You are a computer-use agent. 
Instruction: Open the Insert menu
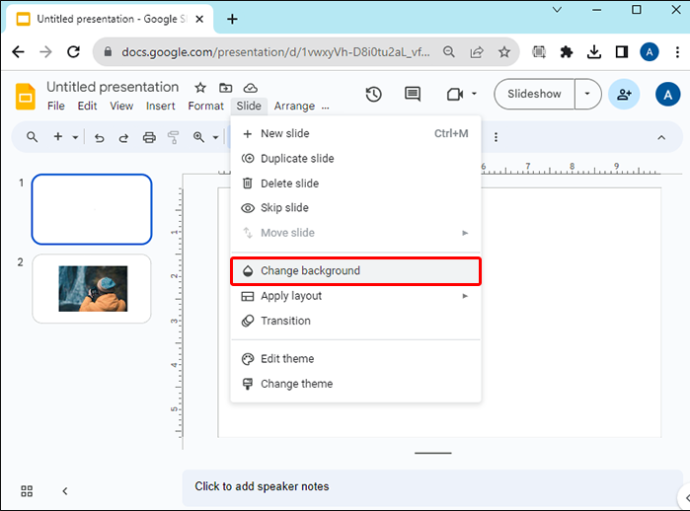tap(160, 106)
